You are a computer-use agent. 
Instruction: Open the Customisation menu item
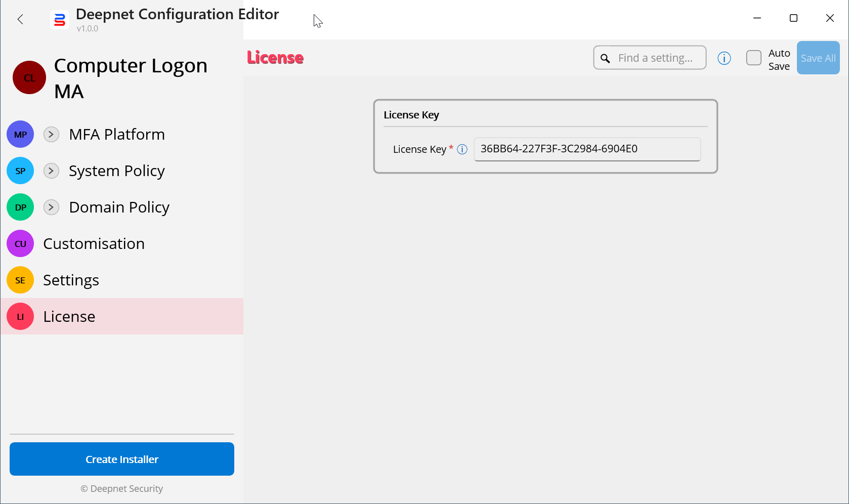point(94,243)
